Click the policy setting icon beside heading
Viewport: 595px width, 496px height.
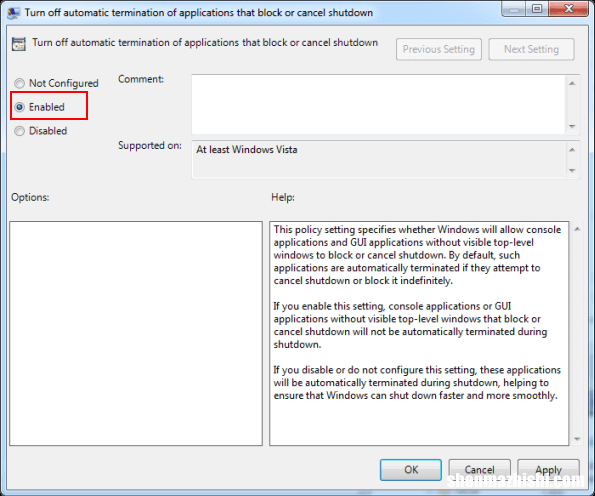(x=19, y=44)
